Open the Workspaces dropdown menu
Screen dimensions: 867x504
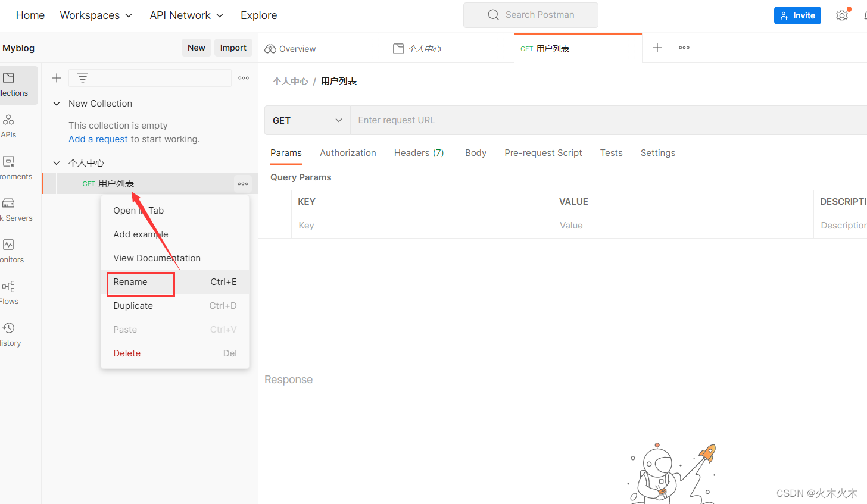96,15
